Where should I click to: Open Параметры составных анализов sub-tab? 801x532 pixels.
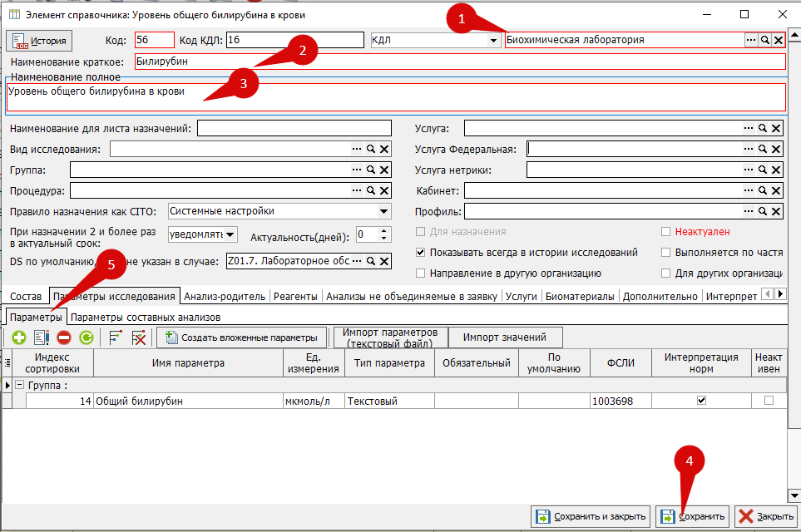146,318
